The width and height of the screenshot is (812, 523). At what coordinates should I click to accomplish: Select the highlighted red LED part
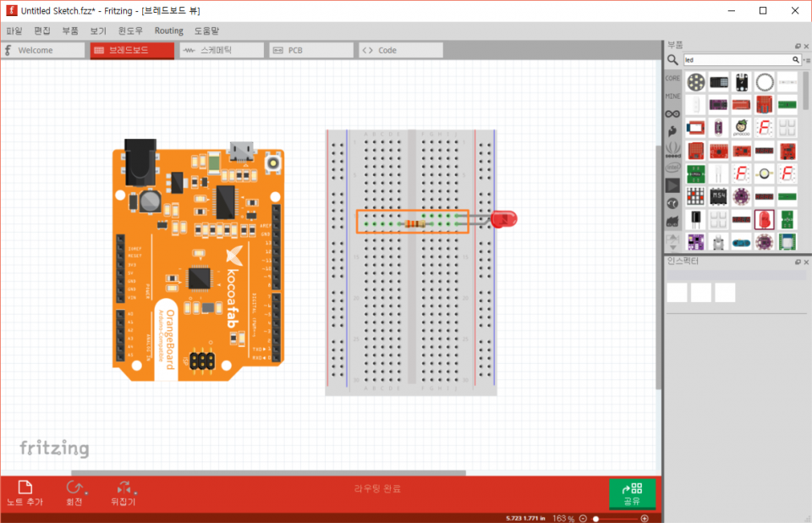coord(765,219)
